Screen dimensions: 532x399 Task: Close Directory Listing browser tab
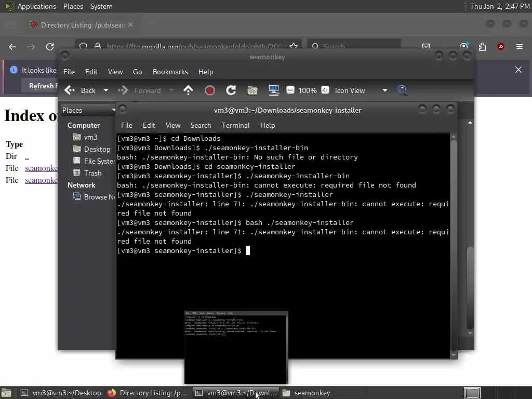pos(130,25)
